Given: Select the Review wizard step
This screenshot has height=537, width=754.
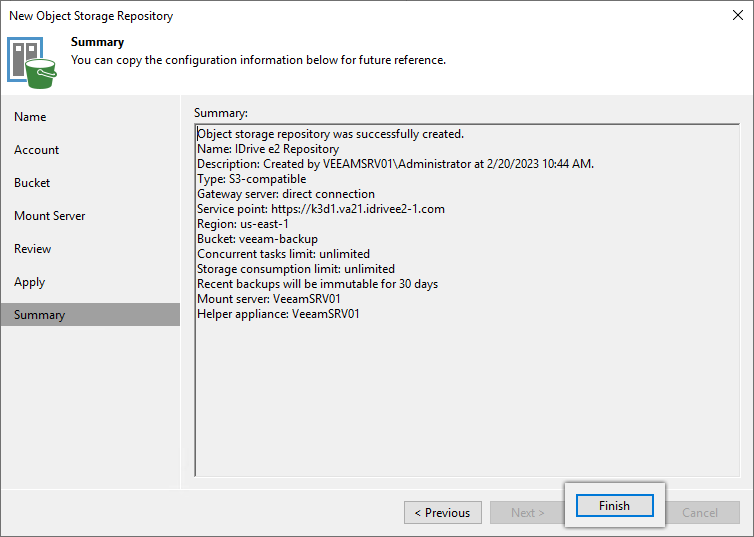Looking at the screenshot, I should click(32, 249).
